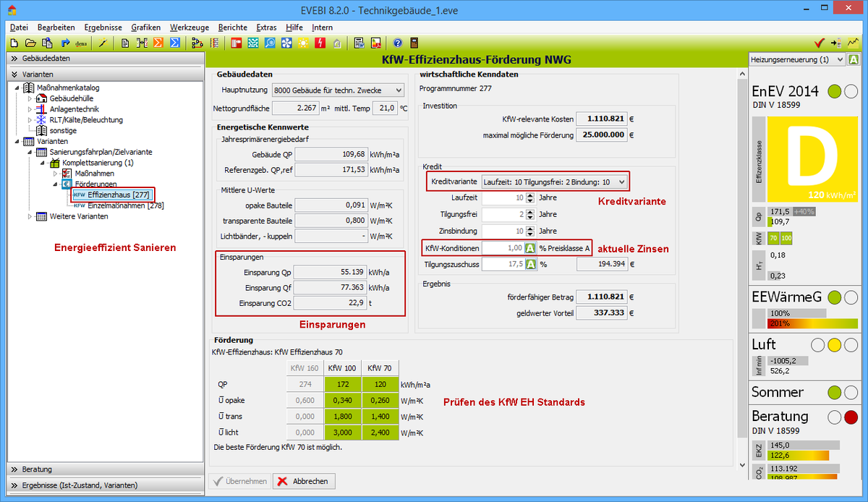This screenshot has height=502, width=868.
Task: Open the Hauptnutzung dropdown
Action: tap(338, 90)
